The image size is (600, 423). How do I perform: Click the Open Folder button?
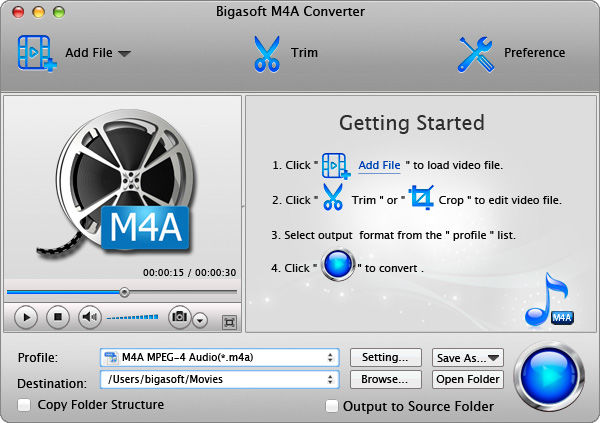click(x=467, y=380)
